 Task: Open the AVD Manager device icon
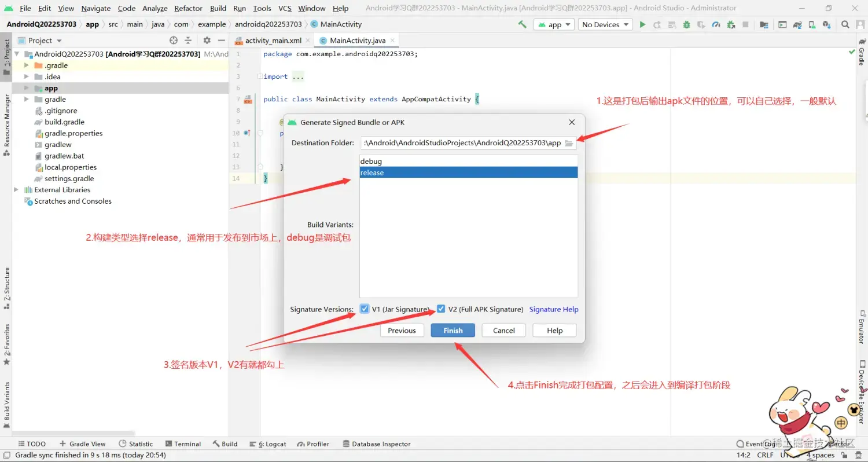(812, 24)
